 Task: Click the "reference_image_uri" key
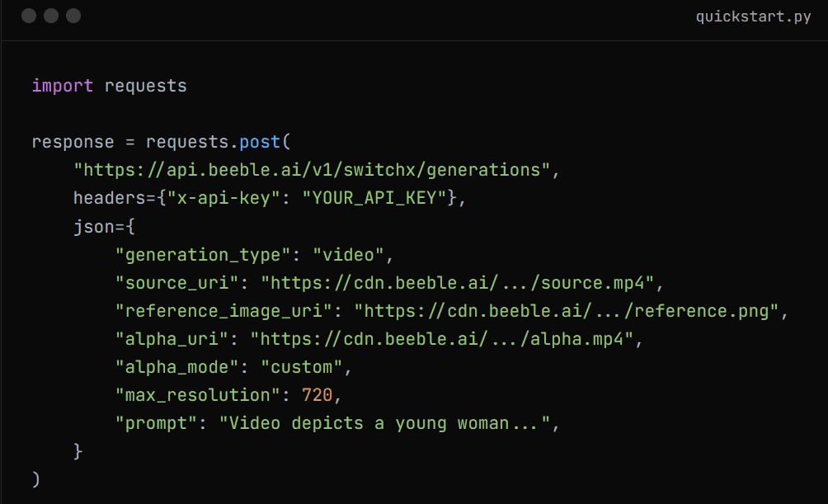point(223,311)
